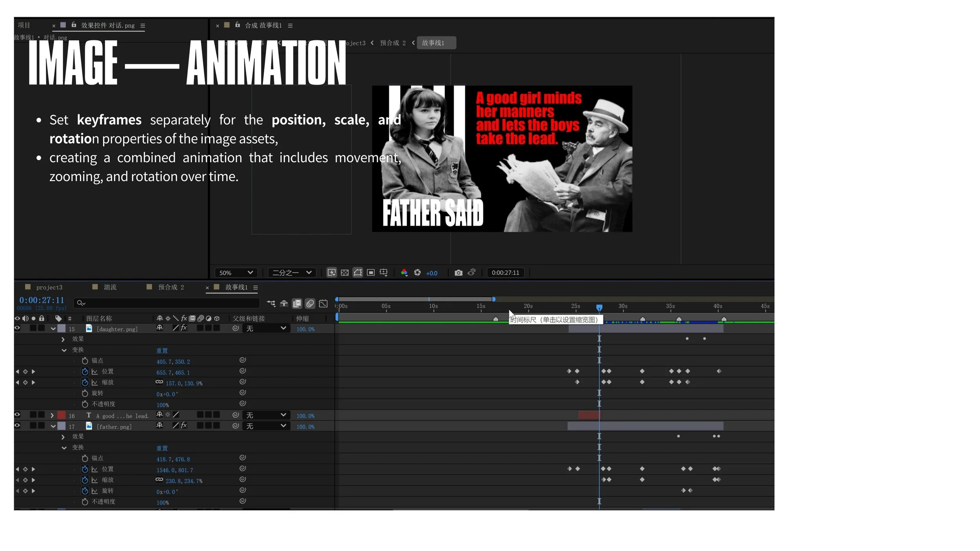Toggle the mask and shape path visibility icon
The image size is (980, 551).
[358, 273]
